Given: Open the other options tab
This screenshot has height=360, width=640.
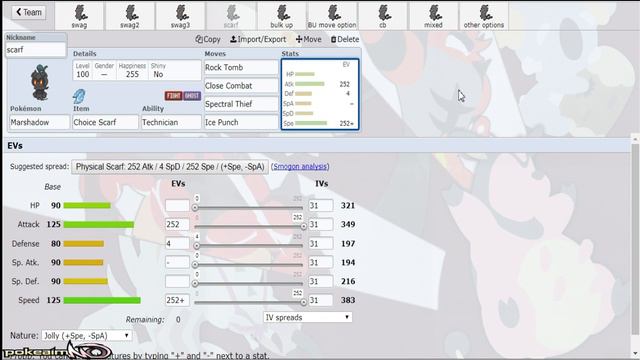Looking at the screenshot, I should (x=484, y=16).
